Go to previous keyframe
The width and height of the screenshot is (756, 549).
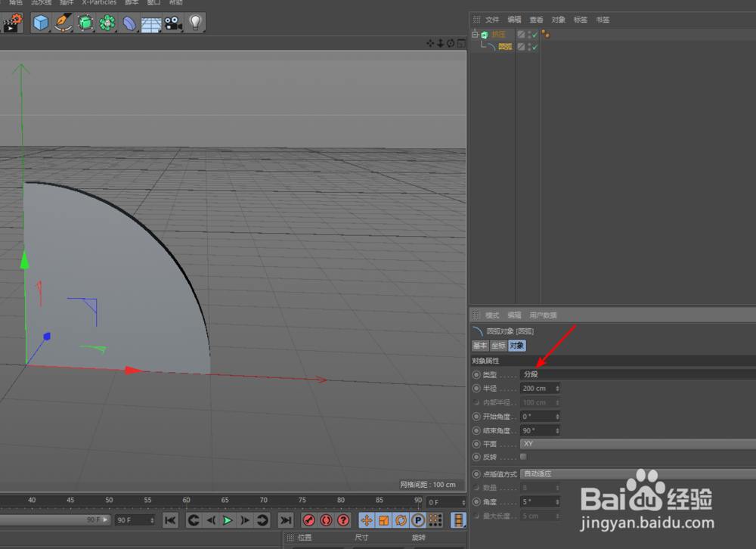click(x=194, y=520)
